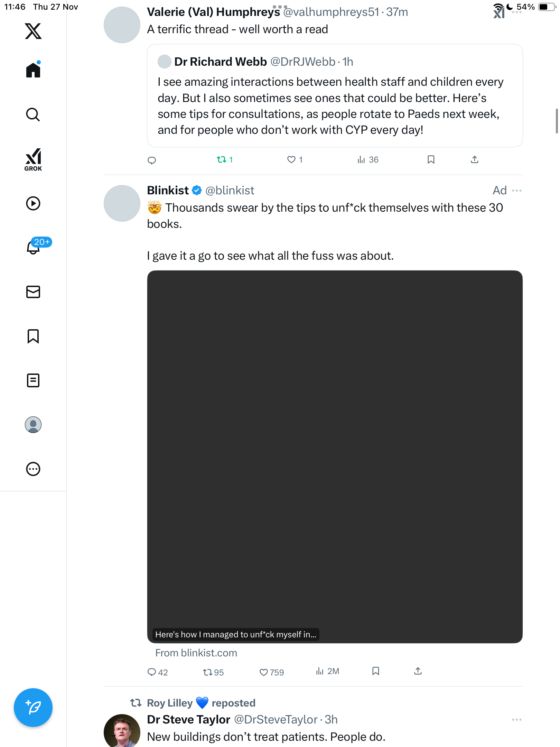Undo repost on Valerie Humphreys' post

(x=222, y=159)
